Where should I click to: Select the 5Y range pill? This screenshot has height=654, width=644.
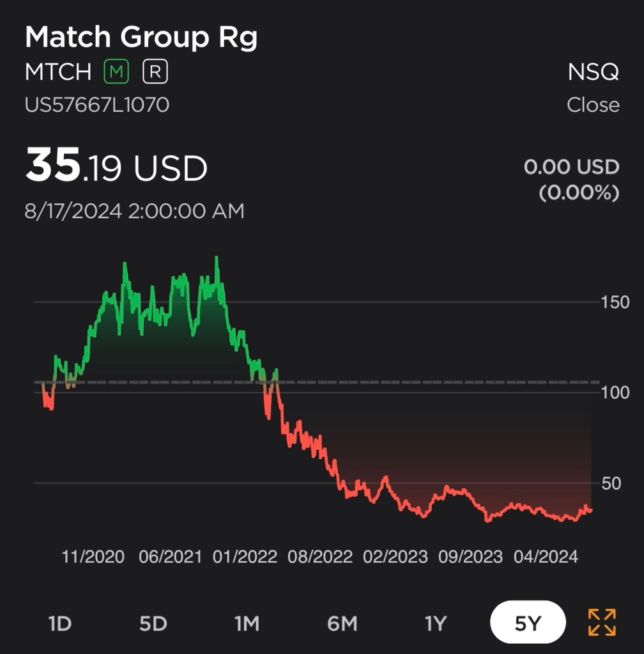(x=528, y=623)
